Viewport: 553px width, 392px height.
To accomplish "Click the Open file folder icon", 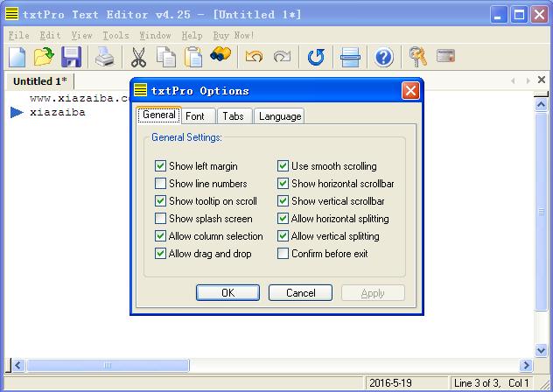I will click(44, 57).
